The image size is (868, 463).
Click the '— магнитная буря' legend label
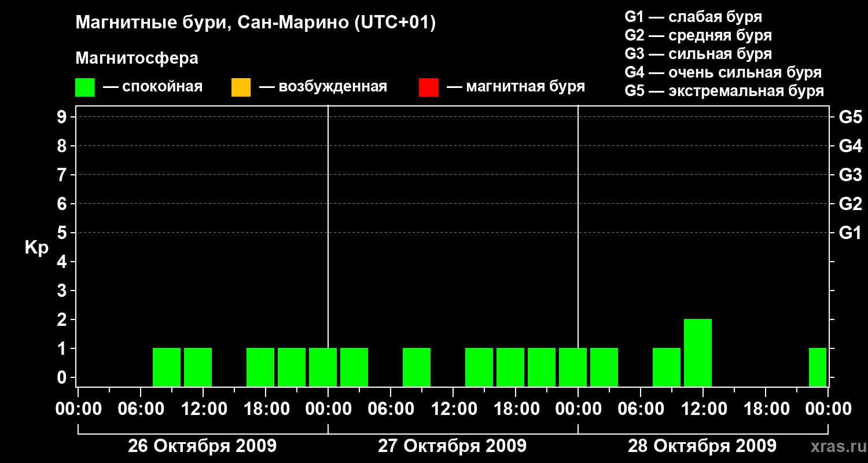coord(516,87)
